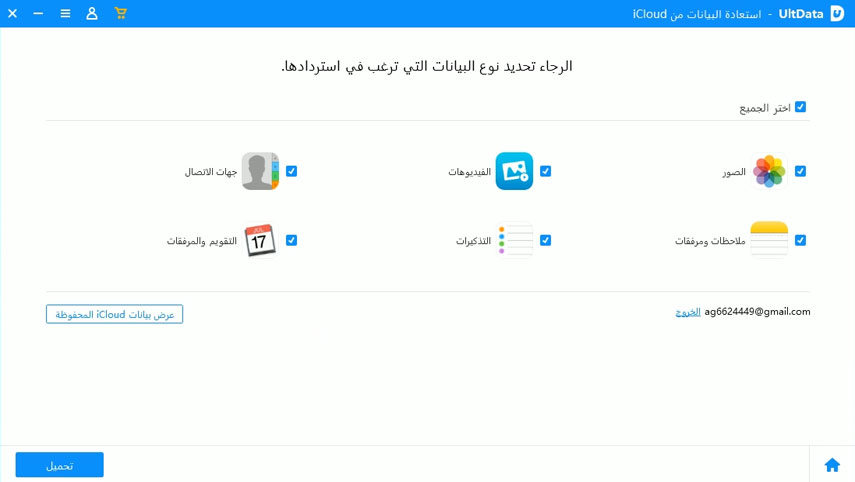
Task: Click the Notes (ملاحظات ومرفقات) yellow icon
Action: coord(769,240)
